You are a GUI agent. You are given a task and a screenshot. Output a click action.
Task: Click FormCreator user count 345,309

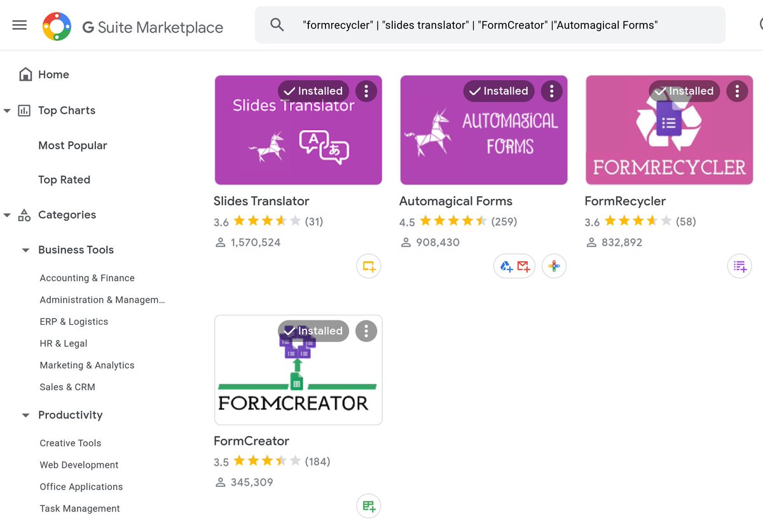tap(252, 482)
